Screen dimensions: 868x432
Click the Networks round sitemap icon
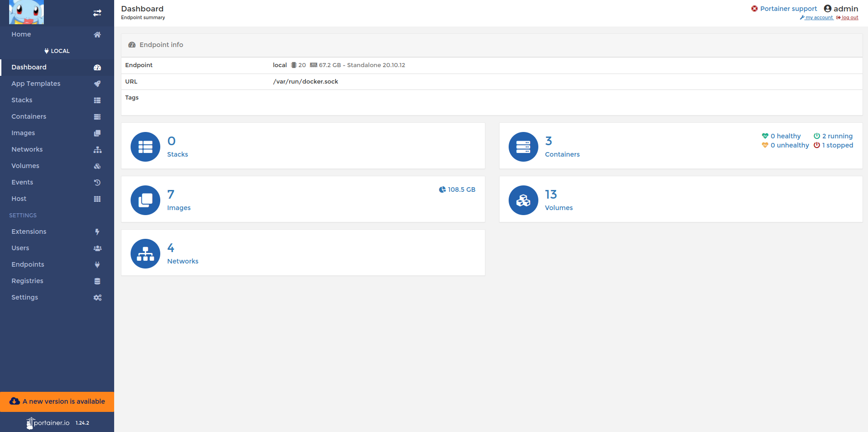(145, 253)
